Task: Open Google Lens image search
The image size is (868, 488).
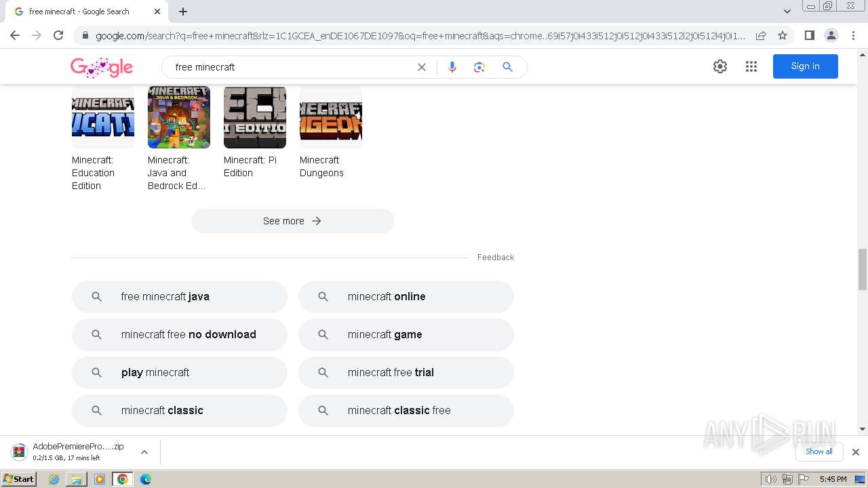Action: 479,67
